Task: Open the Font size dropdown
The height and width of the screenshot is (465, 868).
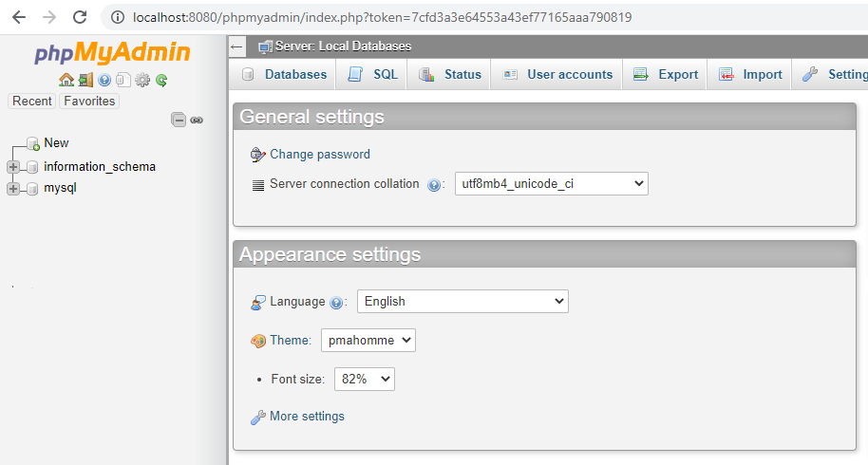Action: point(365,380)
